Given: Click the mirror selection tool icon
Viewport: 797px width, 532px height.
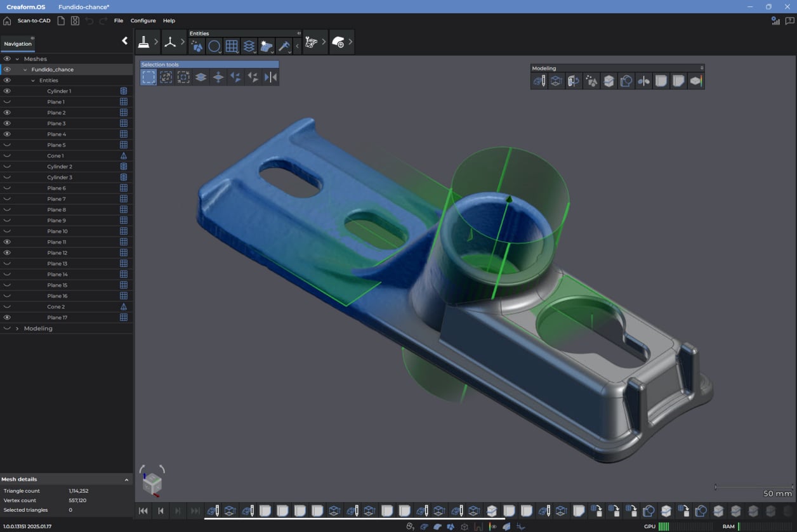Looking at the screenshot, I should click(270, 77).
